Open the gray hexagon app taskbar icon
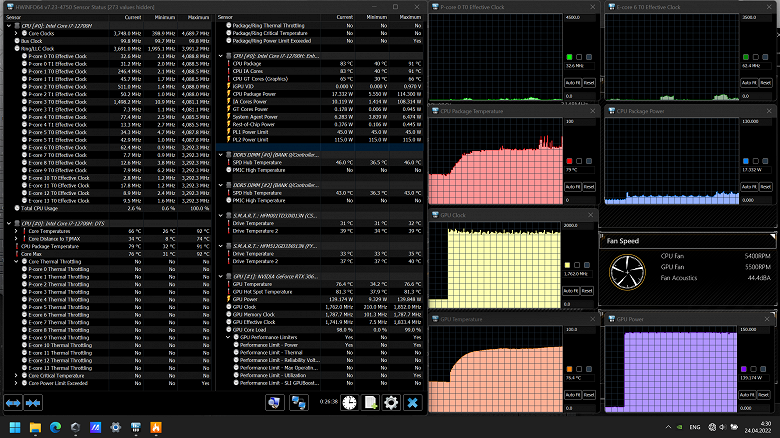Viewport: 780px width, 438px height. [x=75, y=427]
